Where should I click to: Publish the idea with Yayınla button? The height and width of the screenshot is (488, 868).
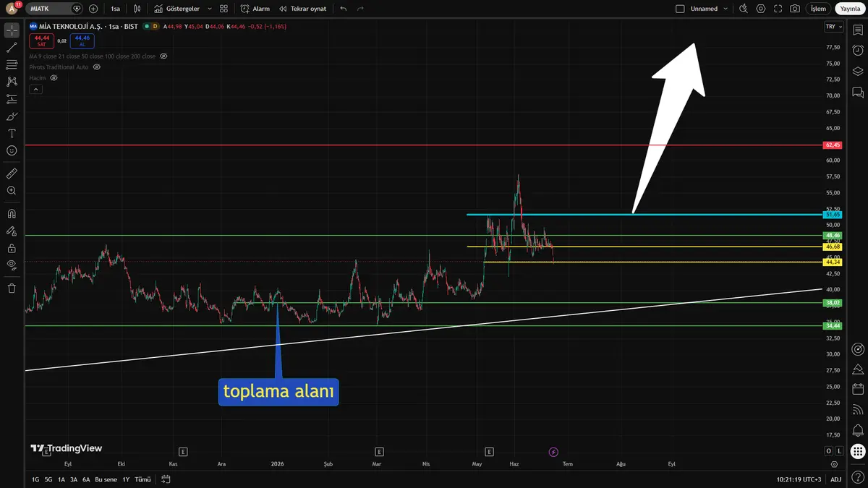pyautogui.click(x=849, y=9)
